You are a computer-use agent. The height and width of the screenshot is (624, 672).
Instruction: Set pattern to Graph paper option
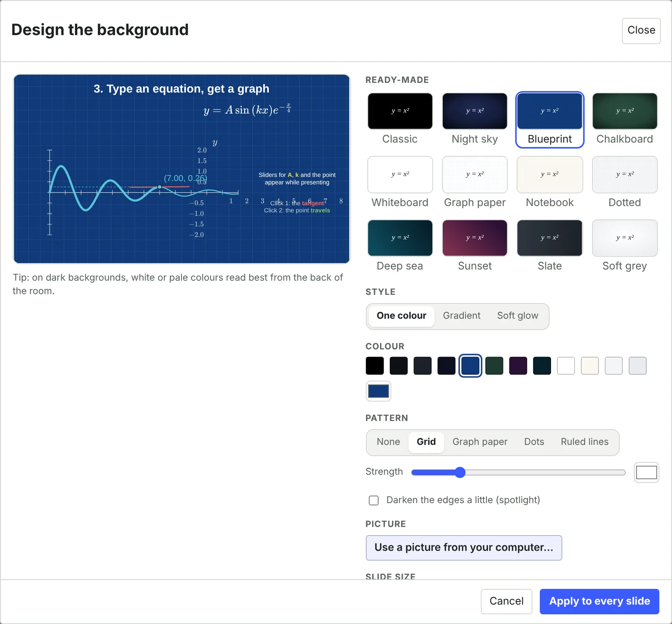[480, 442]
